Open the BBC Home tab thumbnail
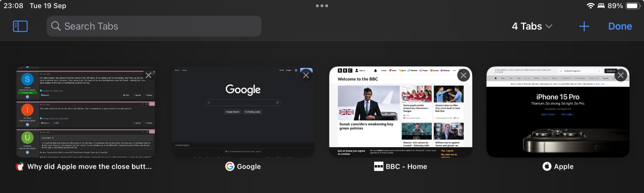 click(401, 112)
